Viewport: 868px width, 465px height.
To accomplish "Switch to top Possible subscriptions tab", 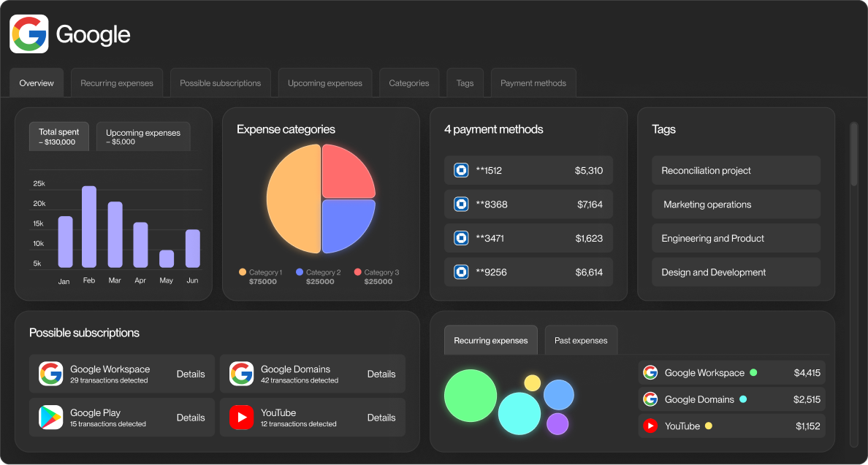I will 221,83.
